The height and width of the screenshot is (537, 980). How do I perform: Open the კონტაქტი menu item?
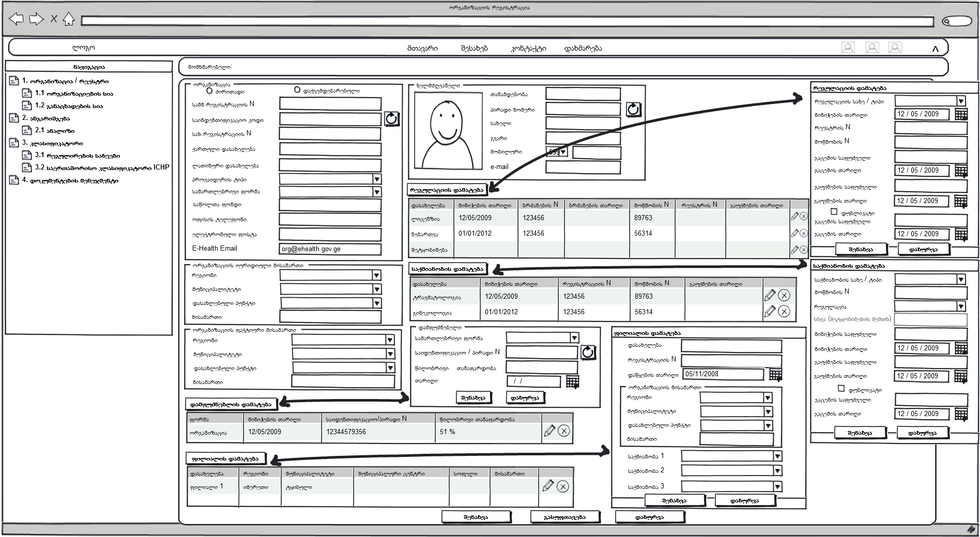point(528,49)
